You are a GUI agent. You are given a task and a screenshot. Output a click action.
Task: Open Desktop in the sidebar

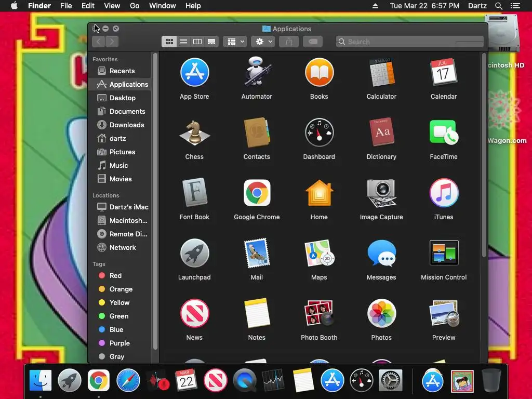[119, 98]
